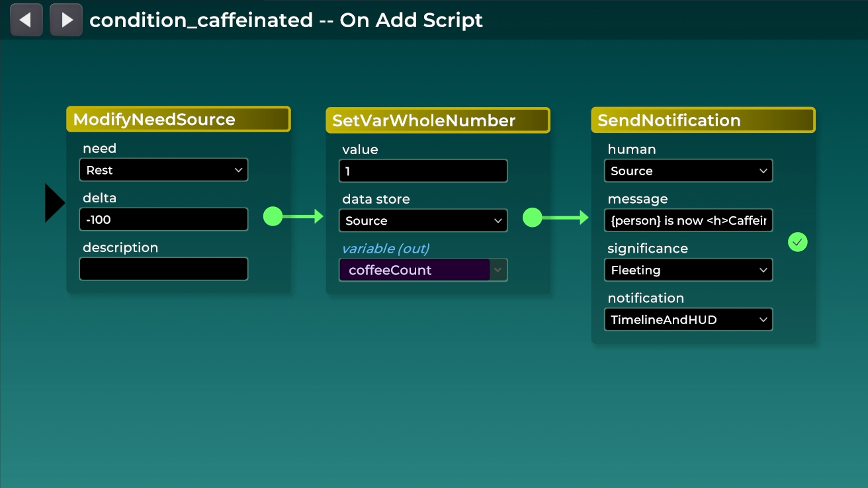Screen dimensions: 868x488
Task: Click SetVarWholeNumber green output connector
Action: click(x=532, y=218)
